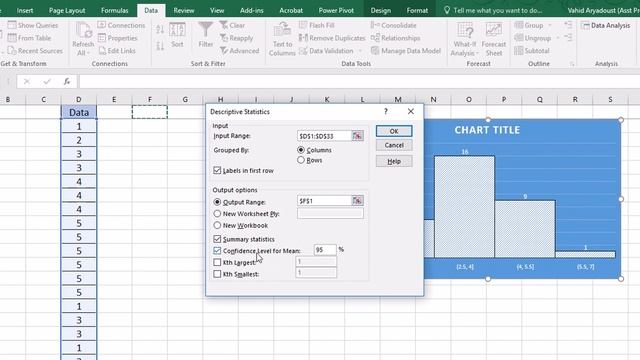640x360 pixels.
Task: Open the Sort dialog icon
Action: click(177, 30)
